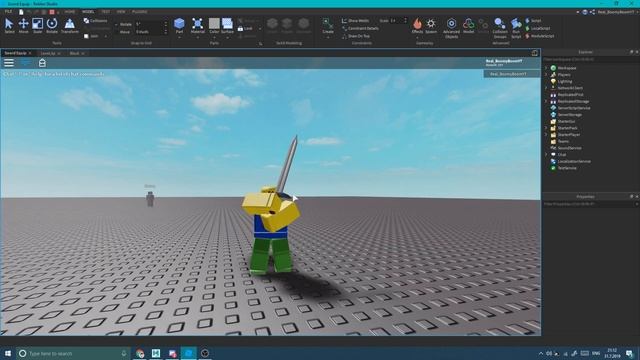The image size is (640, 360).
Task: Click the Surface tool icon
Action: (x=227, y=24)
